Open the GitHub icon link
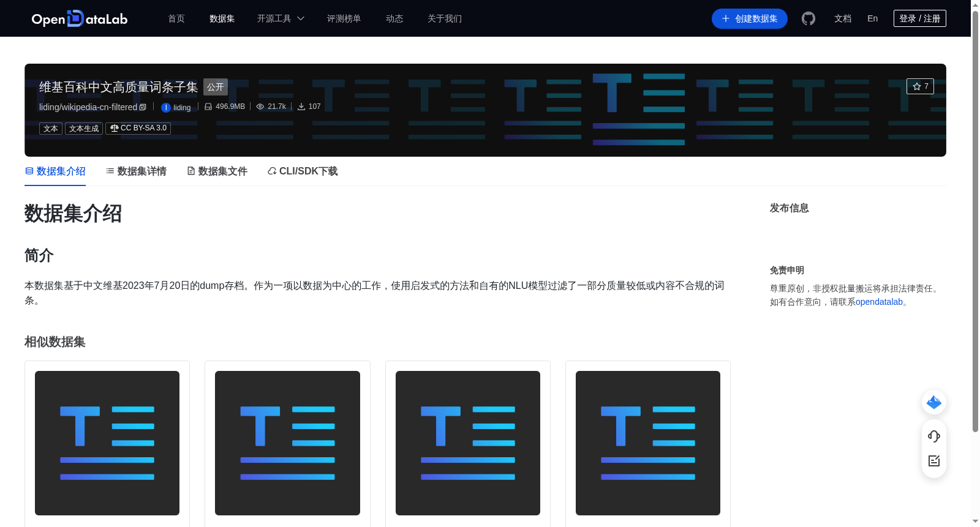Viewport: 980px width, 527px height. point(809,18)
